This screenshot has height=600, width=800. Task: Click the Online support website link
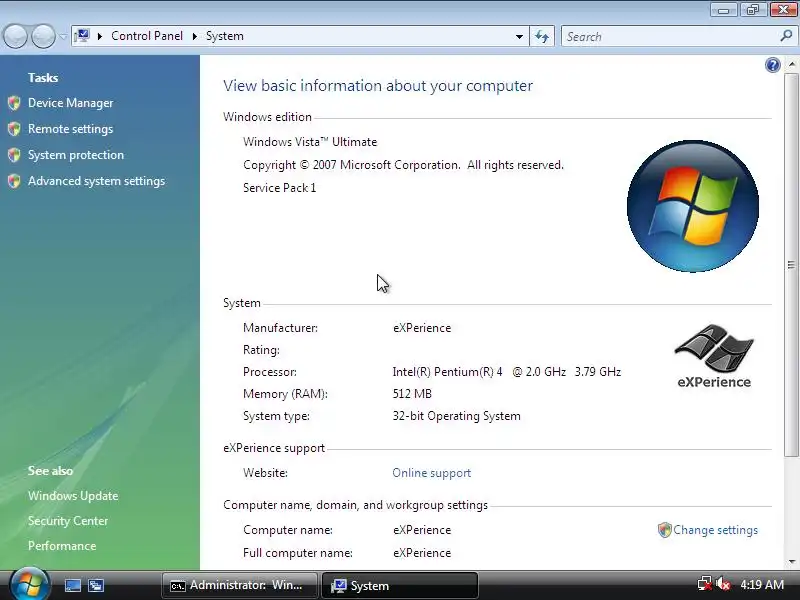432,473
